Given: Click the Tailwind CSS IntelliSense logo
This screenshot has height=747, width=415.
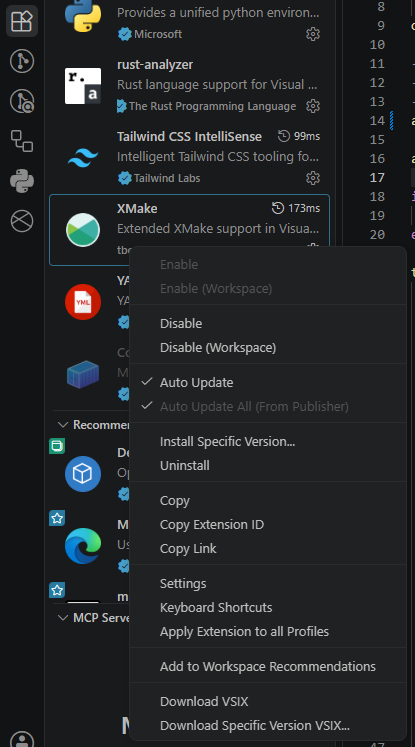Looking at the screenshot, I should click(x=83, y=158).
